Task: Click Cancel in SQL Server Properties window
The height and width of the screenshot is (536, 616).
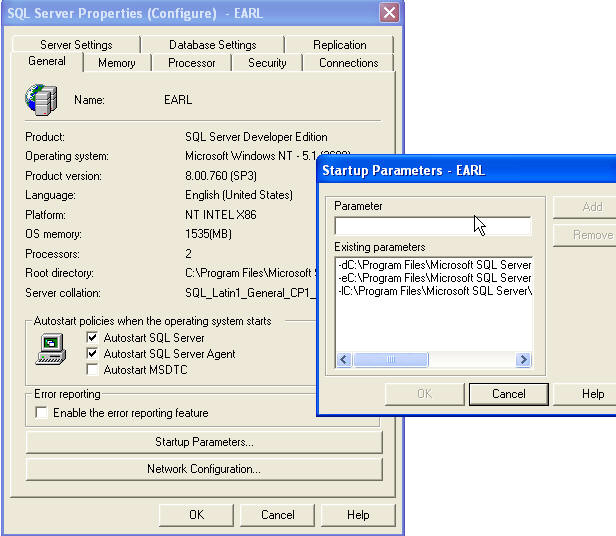Action: [277, 515]
